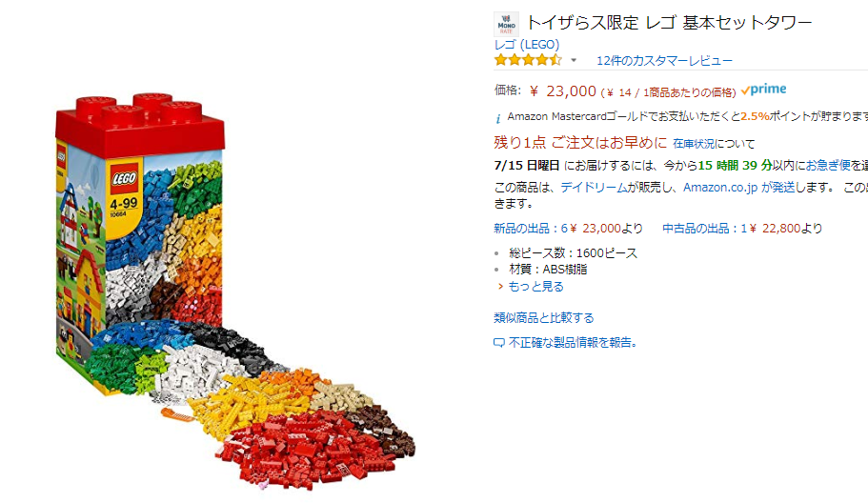Screen dimensions: 868x503
Task: Click the star rating icons
Action: point(528,60)
